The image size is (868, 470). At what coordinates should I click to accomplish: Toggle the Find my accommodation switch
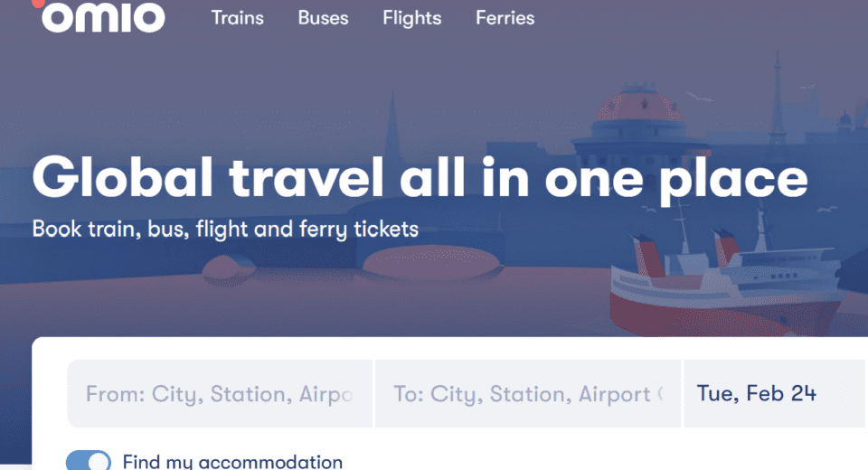tap(89, 461)
